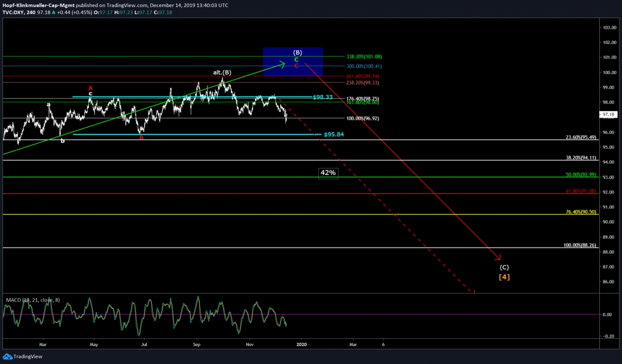This screenshot has height=364, width=622.
Task: Click the yellow 76.40%(90.50) retracement label
Action: [x=580, y=212]
